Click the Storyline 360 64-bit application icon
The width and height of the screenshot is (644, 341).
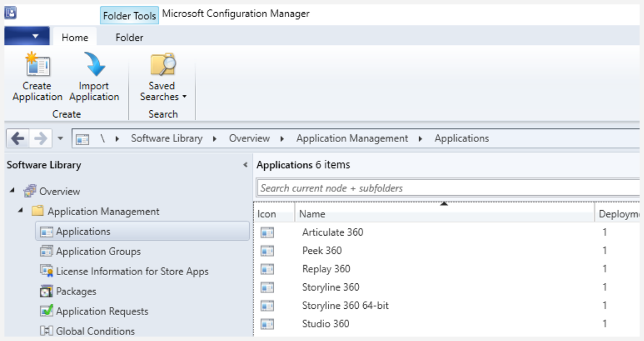268,306
